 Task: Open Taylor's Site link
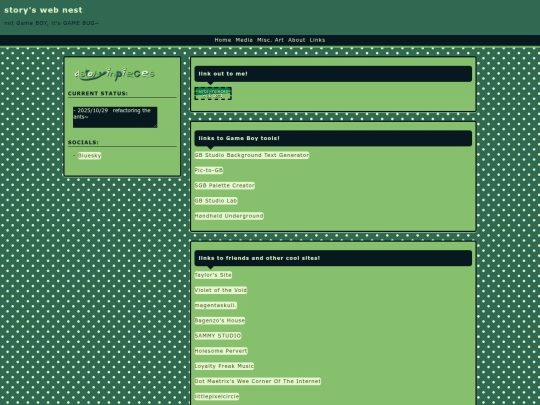(213, 275)
